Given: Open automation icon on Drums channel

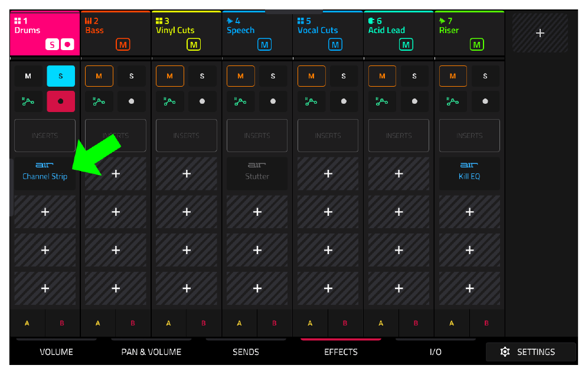Looking at the screenshot, I should coord(28,101).
